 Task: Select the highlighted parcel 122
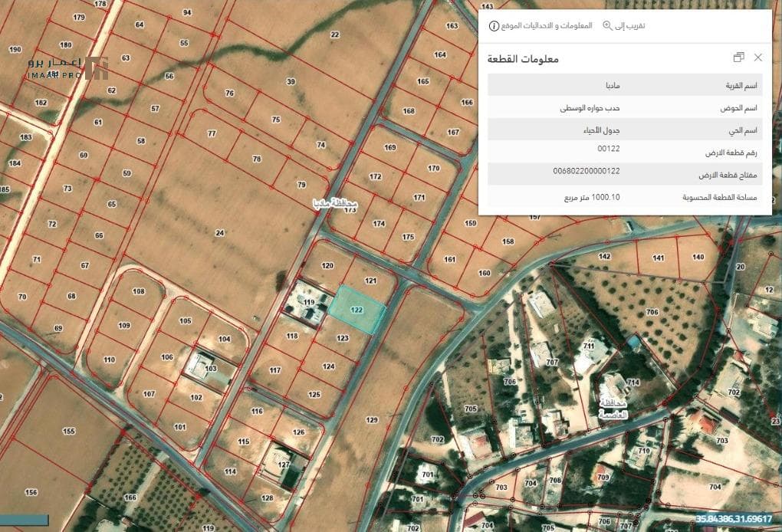click(356, 310)
